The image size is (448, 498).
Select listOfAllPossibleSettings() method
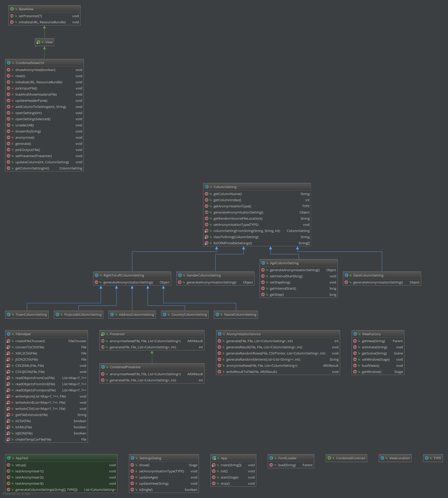coord(257,243)
